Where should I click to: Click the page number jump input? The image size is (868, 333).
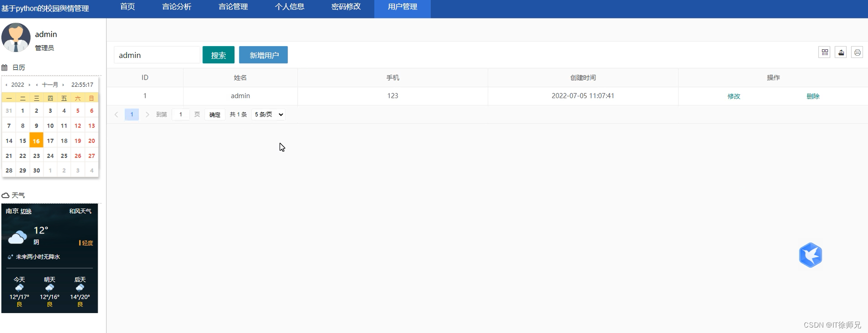coord(181,114)
